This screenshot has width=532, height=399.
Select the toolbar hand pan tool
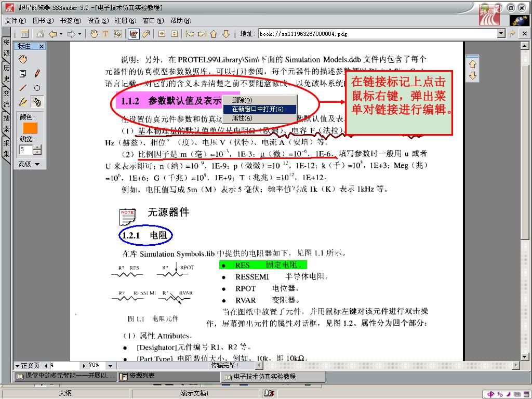pyautogui.click(x=94, y=34)
